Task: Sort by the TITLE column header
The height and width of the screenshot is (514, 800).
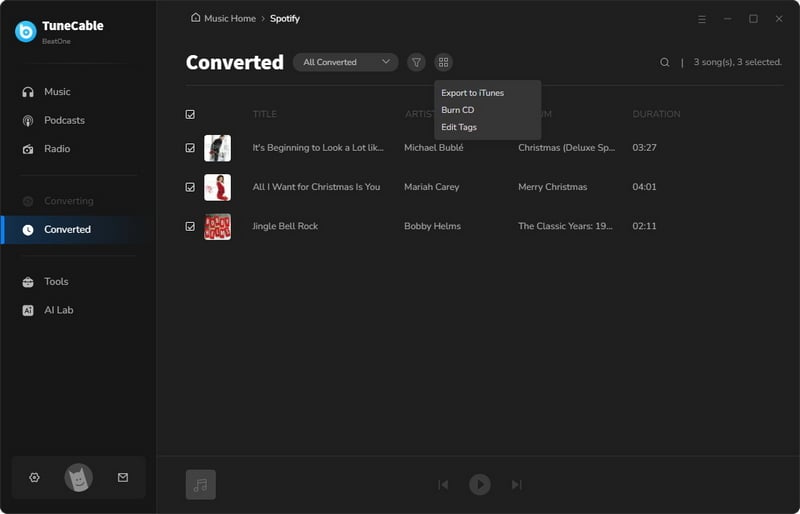Action: 265,114
